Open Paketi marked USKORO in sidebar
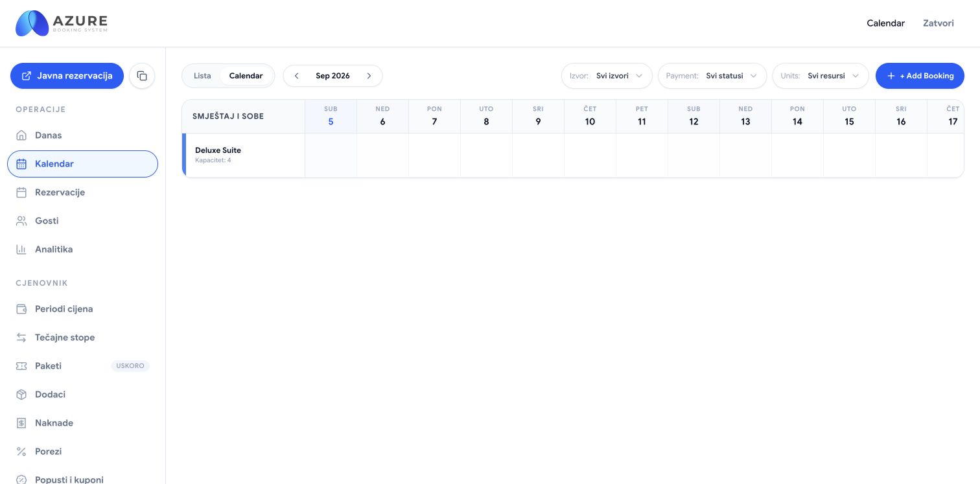 click(x=82, y=366)
